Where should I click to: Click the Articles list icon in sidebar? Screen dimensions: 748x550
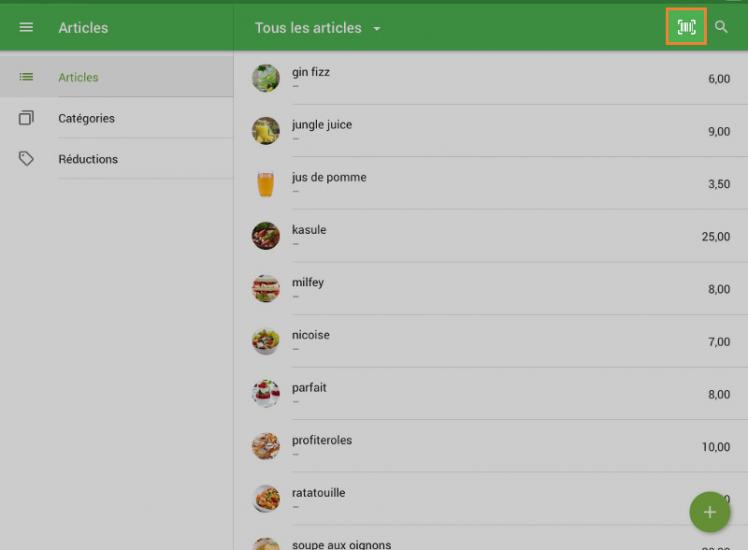point(26,77)
